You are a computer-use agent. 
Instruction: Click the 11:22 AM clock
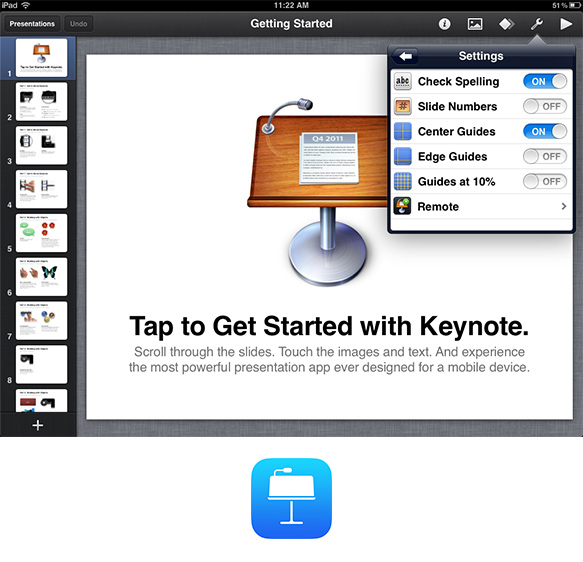291,5
